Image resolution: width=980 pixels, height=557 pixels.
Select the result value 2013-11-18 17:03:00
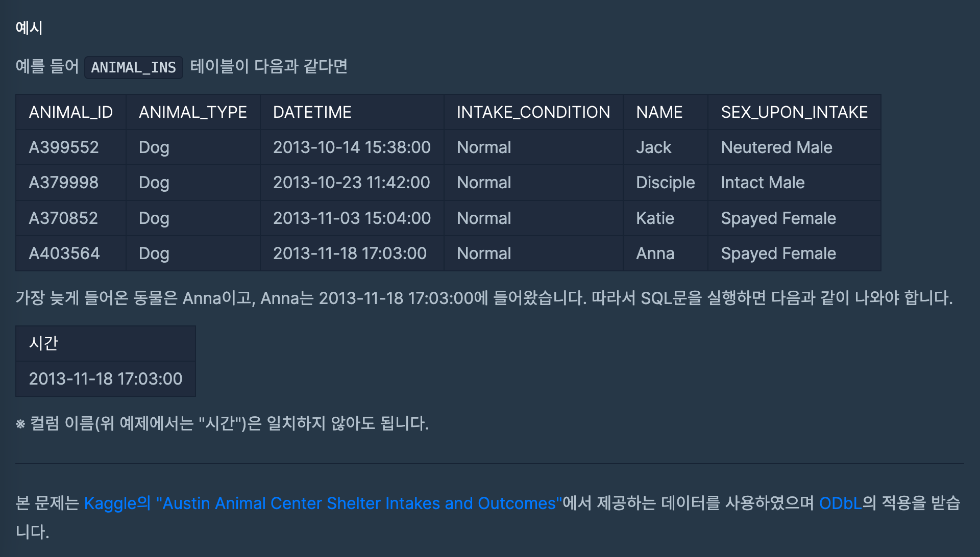[106, 379]
